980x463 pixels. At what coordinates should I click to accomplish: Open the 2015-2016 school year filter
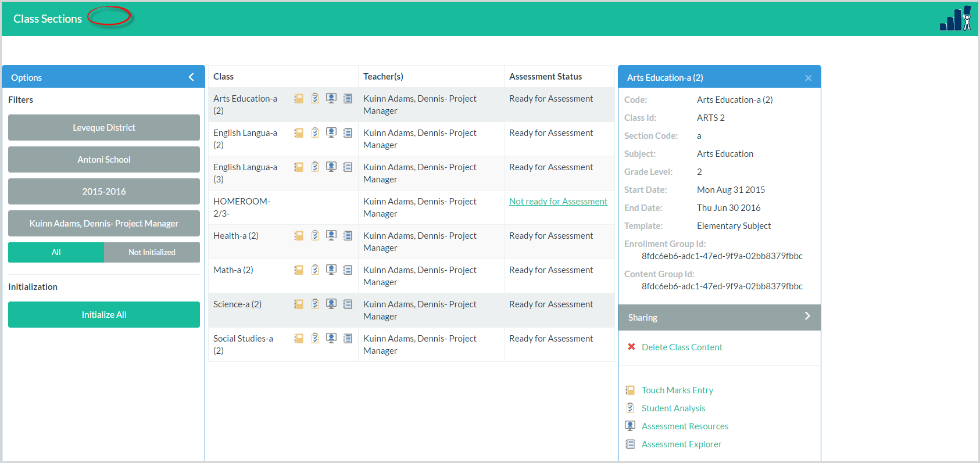coord(104,192)
